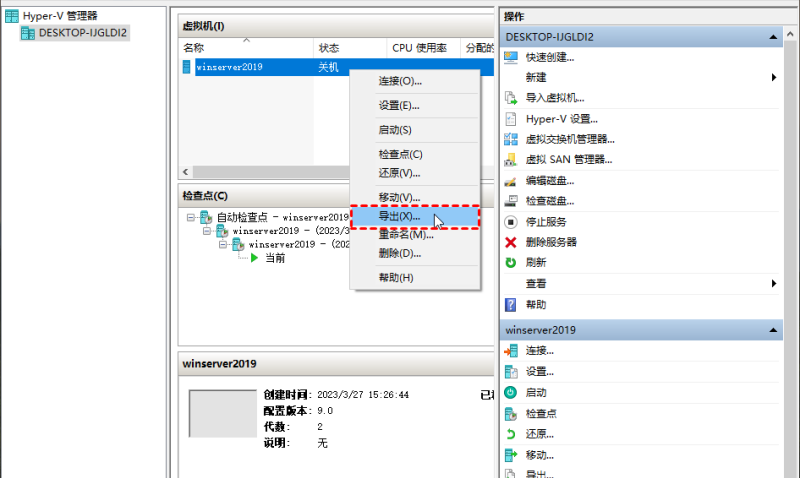Click the winserver2019 VM row icon
This screenshot has height=478, width=800.
point(186,67)
